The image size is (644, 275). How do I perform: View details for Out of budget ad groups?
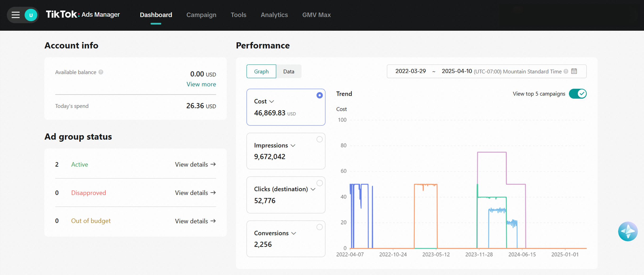[x=195, y=221]
